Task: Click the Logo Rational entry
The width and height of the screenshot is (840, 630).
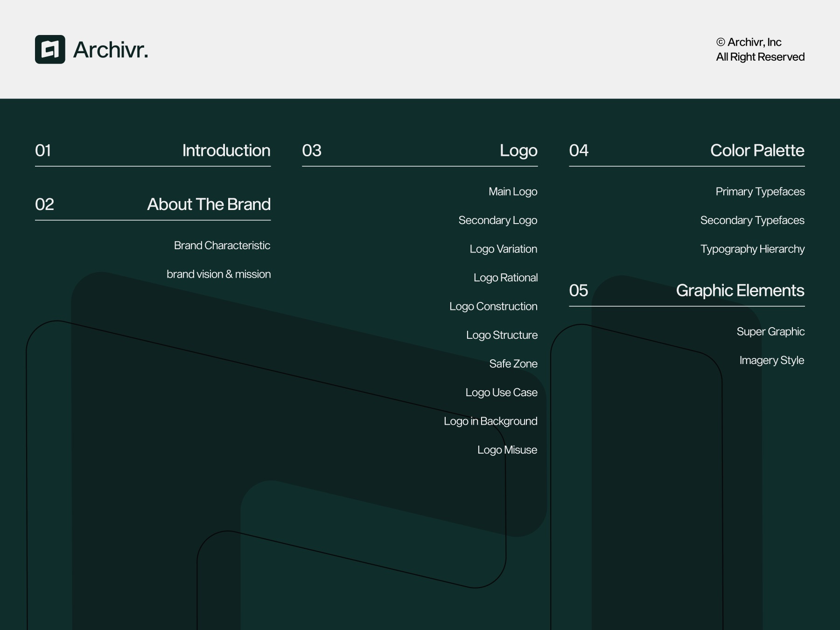Action: tap(506, 277)
